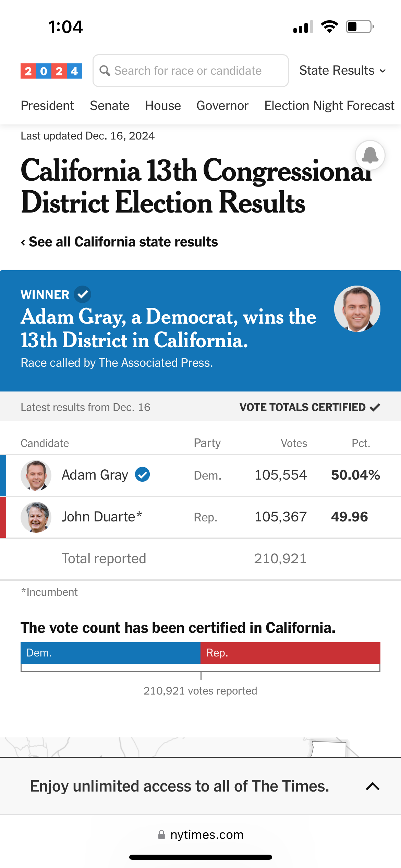Tap the notification bell icon
The height and width of the screenshot is (868, 401).
370,155
